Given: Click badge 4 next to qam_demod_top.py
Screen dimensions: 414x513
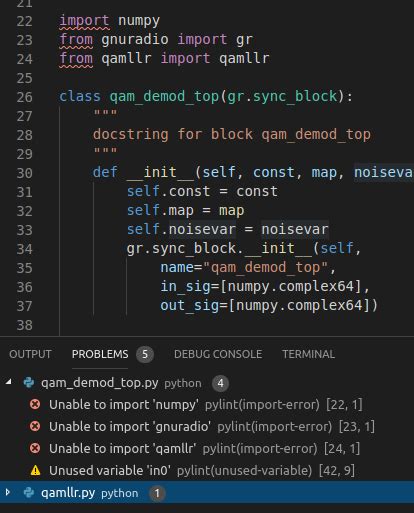Looking at the screenshot, I should pos(220,383).
